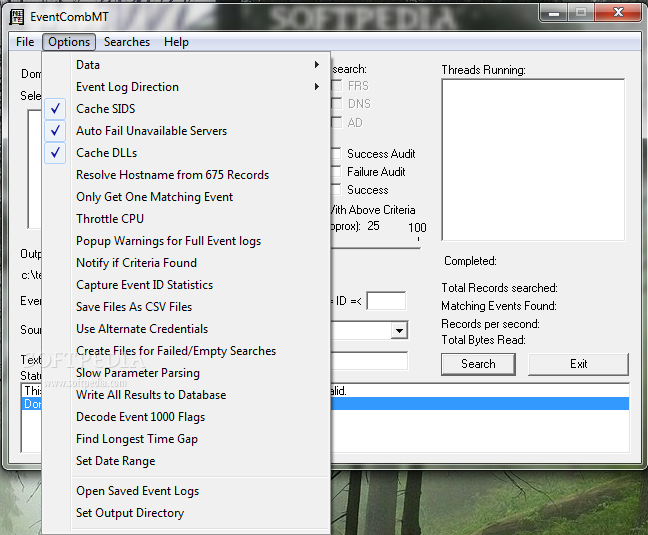648x535 pixels.
Task: Maximize the EventCombMT window
Action: pos(581,13)
